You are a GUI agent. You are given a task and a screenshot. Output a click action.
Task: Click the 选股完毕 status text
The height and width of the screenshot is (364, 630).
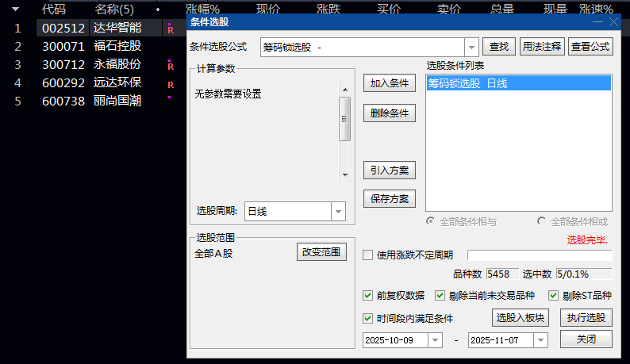pyautogui.click(x=587, y=240)
